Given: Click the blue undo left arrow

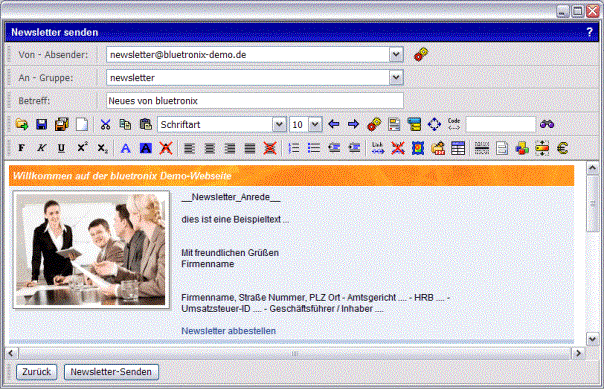Looking at the screenshot, I should click(334, 124).
